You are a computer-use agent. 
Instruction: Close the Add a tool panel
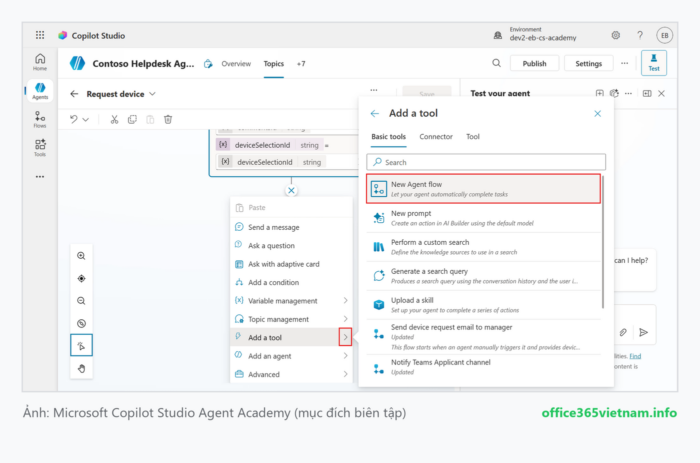click(x=597, y=113)
